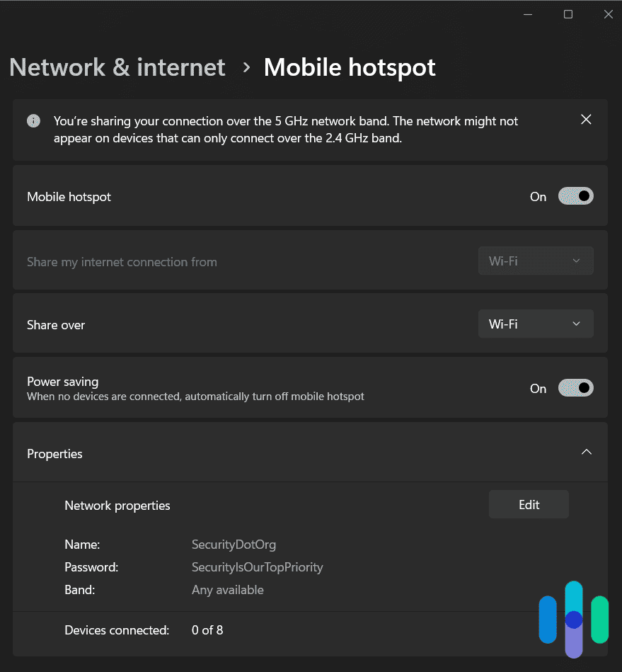This screenshot has height=672, width=622.
Task: Click the Edit button for network properties
Action: [528, 504]
